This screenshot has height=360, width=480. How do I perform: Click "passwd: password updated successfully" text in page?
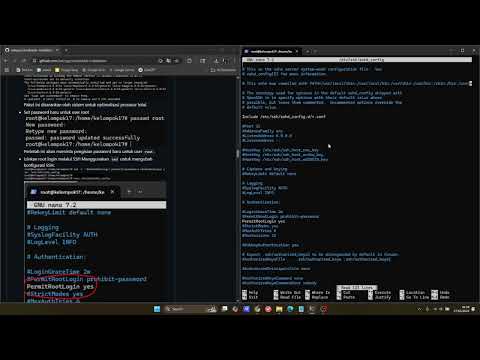[83, 138]
